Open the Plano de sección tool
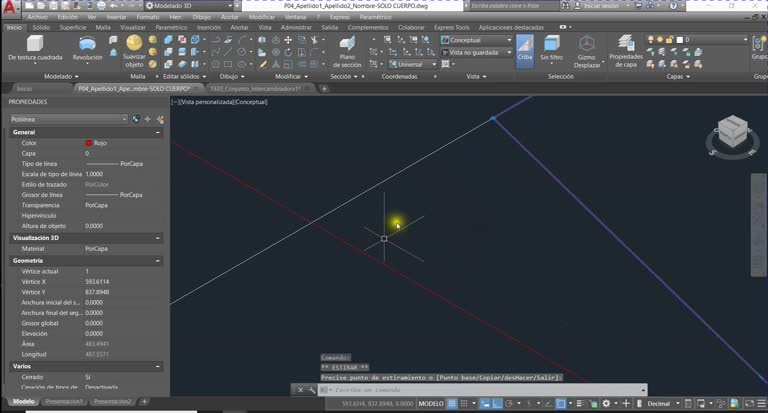The image size is (768, 413). coord(347,51)
